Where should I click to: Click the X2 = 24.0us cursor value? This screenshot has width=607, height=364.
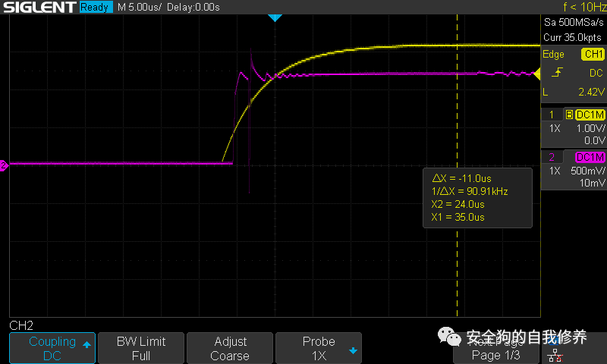[x=458, y=204]
